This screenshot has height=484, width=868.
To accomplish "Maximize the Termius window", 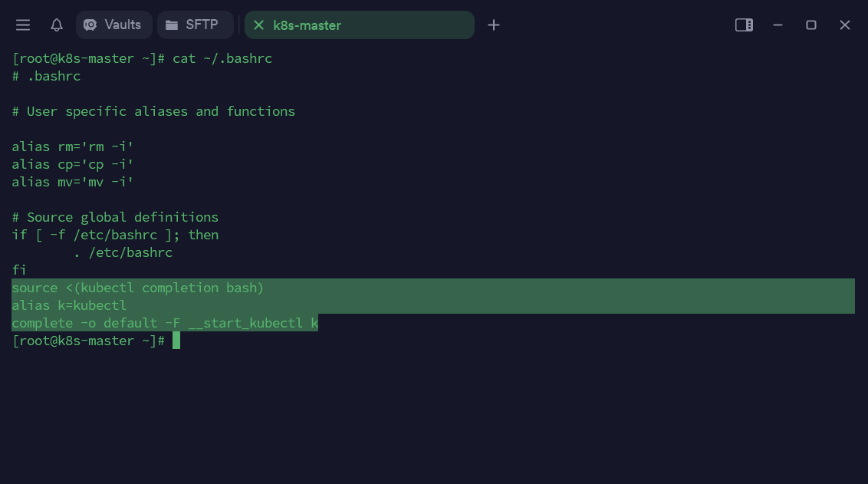I will (811, 25).
